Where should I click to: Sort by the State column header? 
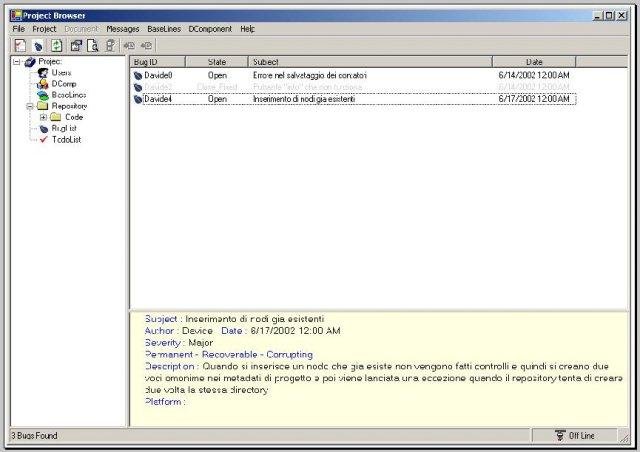tap(217, 62)
